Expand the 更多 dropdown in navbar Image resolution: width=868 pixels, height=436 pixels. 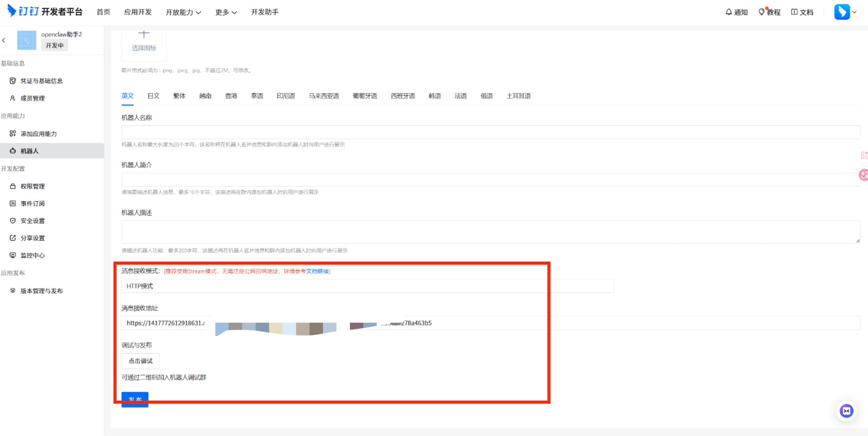click(x=226, y=12)
